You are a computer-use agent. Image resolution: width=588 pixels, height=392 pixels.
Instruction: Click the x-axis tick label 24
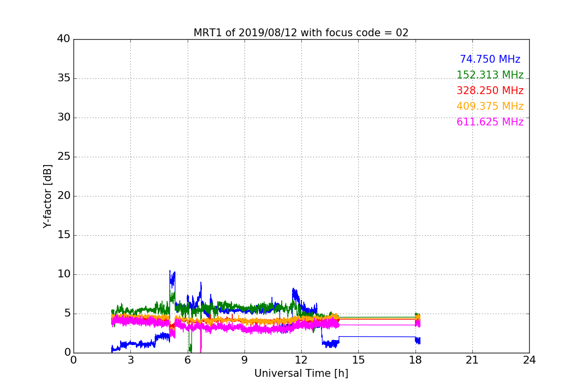(x=529, y=360)
